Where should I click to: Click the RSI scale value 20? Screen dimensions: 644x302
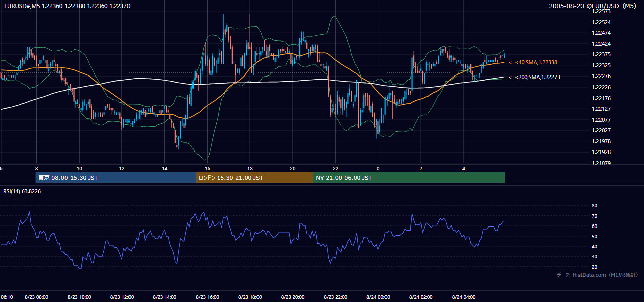(595, 267)
